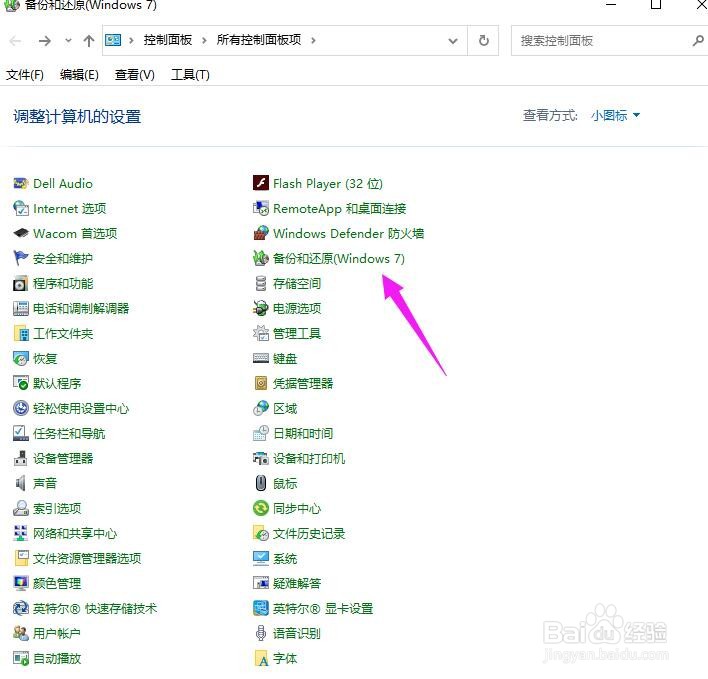Viewport: 708px width, 679px height.
Task: Click the 恢复 icon
Action: (x=20, y=358)
